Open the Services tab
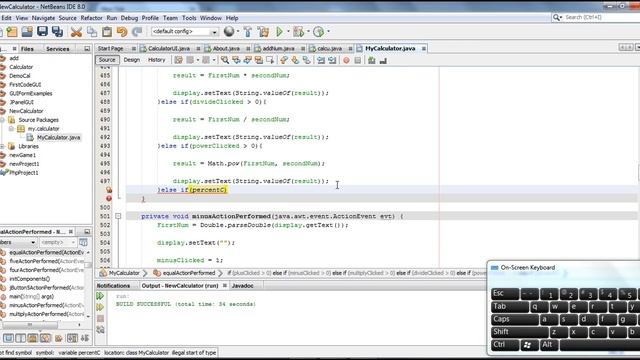This screenshot has width=640, height=360. [58, 49]
